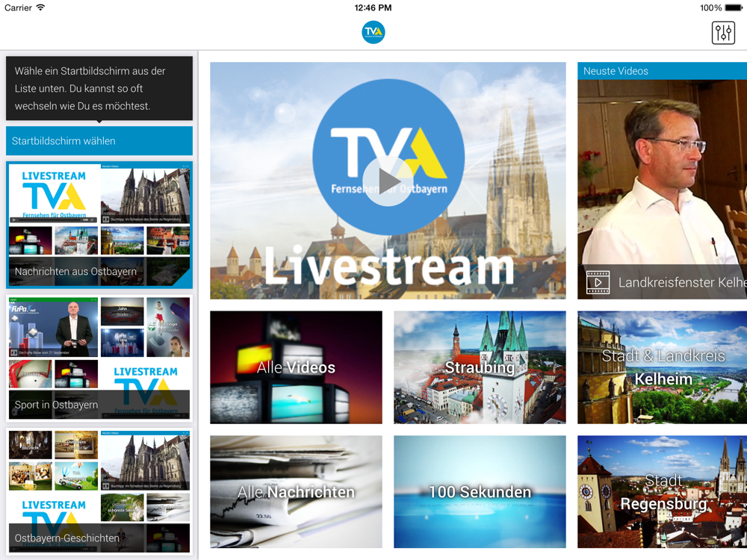Open the Alle Videos tile
Viewport: 747px width, 560px height.
click(296, 367)
